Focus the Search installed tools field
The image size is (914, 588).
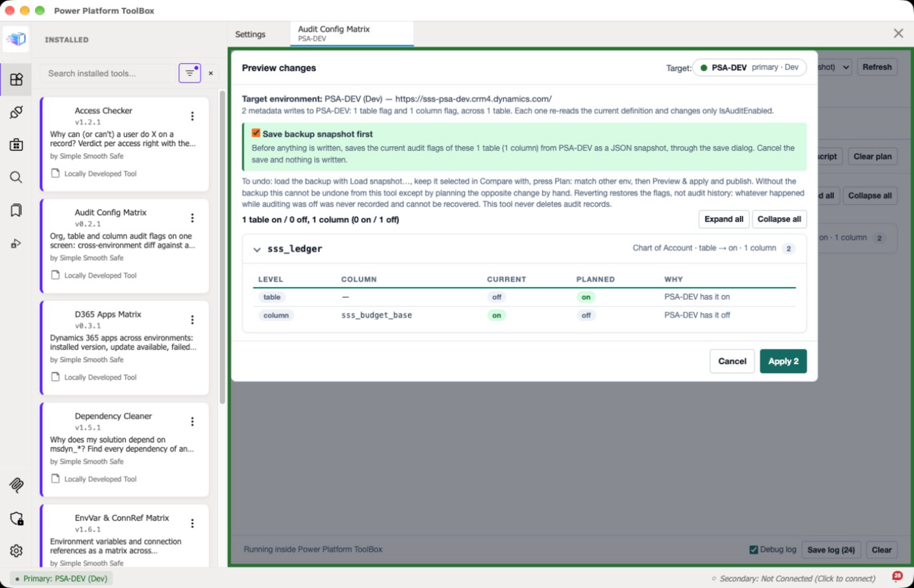pos(107,73)
